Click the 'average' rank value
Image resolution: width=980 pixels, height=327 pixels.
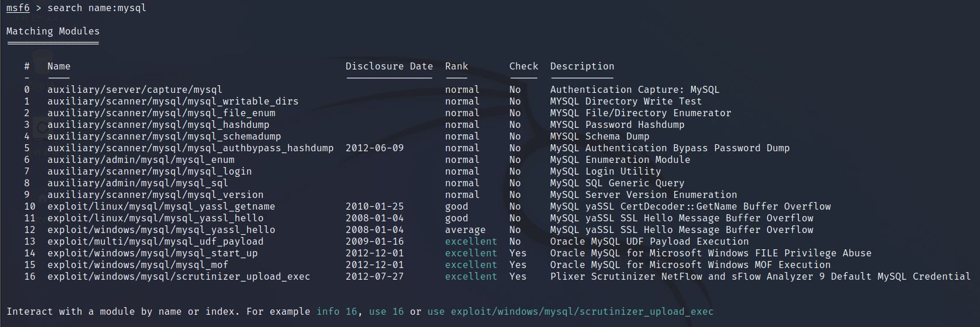[465, 230]
